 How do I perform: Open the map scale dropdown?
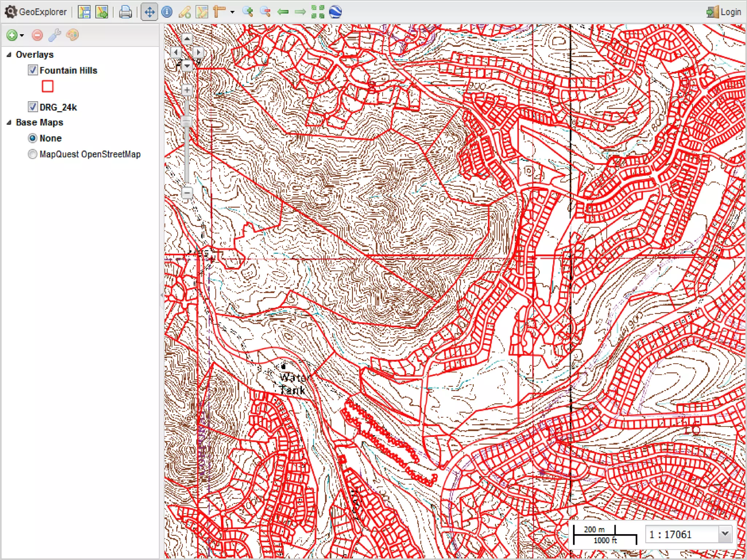[725, 534]
